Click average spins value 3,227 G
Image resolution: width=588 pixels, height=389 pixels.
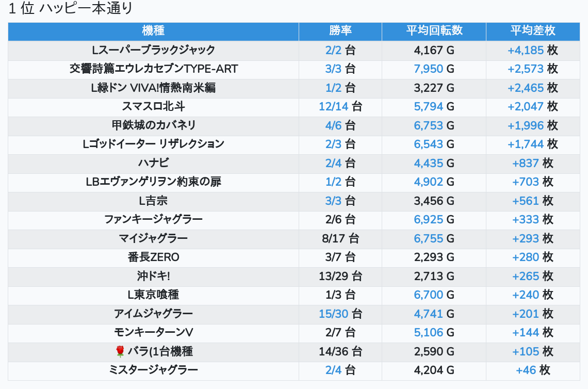434,88
